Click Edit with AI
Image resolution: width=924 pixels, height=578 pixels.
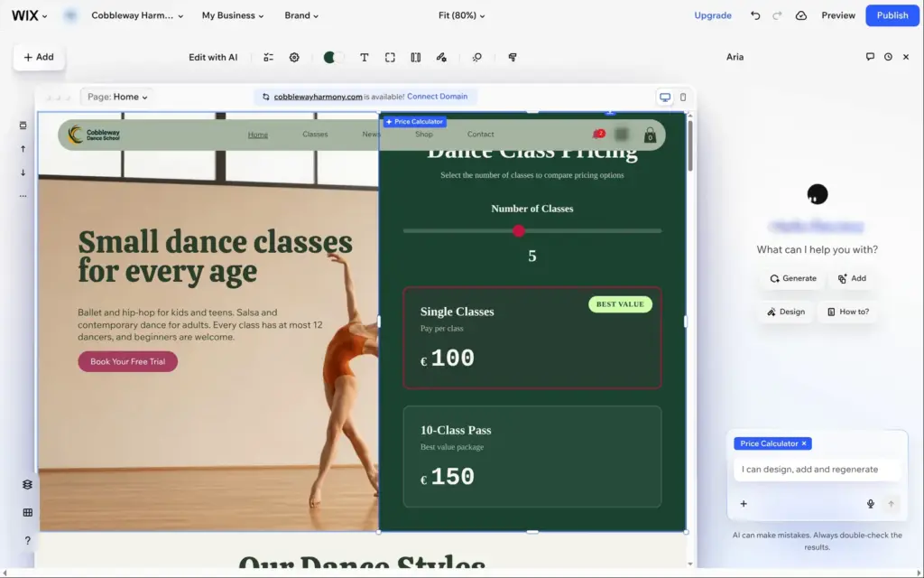(213, 57)
